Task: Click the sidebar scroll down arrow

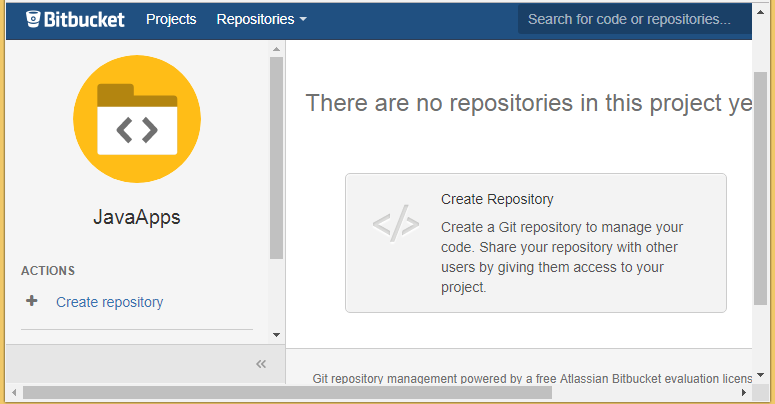Action: click(x=277, y=335)
